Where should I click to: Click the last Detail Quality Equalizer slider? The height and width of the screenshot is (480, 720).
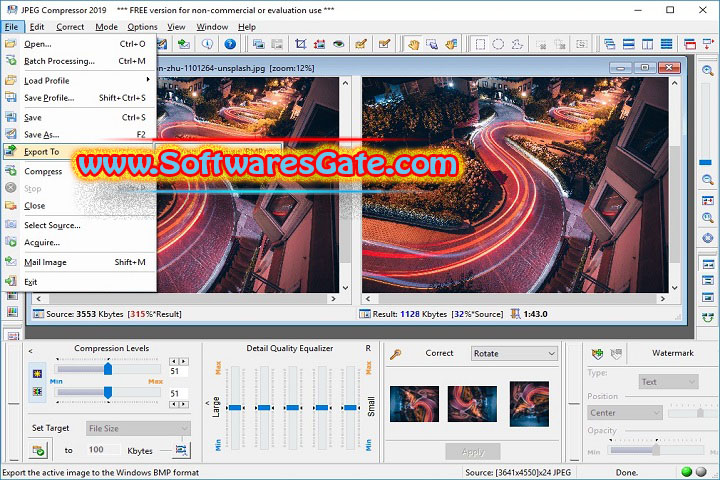coord(350,407)
